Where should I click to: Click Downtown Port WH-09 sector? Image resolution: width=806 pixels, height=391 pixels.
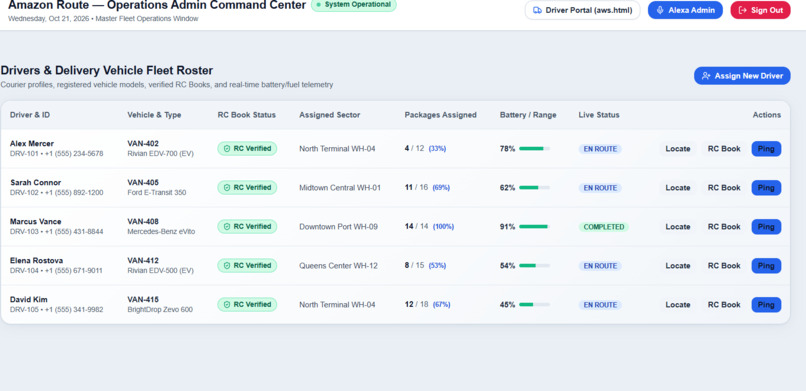pos(338,227)
